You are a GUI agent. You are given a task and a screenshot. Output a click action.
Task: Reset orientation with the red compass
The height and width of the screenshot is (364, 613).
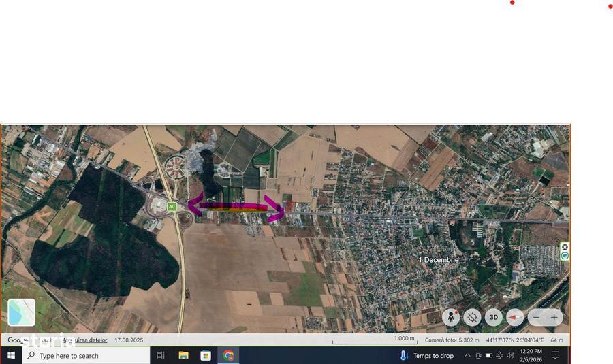click(515, 317)
